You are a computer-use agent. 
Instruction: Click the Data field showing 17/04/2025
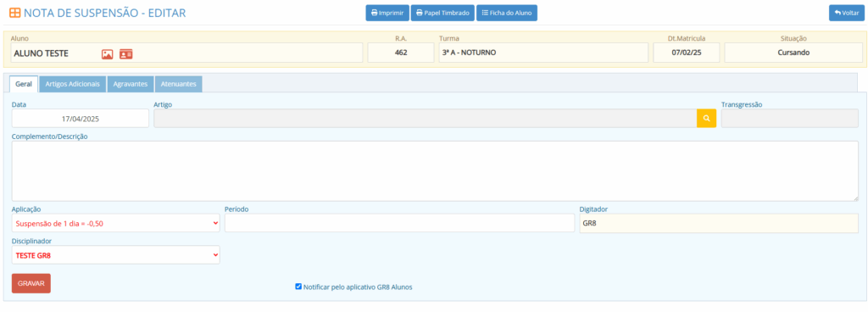point(81,119)
